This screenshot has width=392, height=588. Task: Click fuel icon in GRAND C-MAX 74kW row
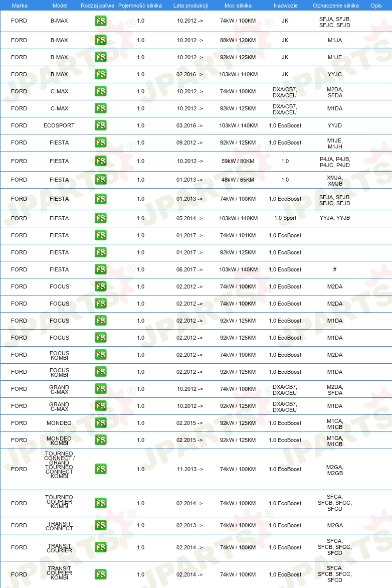[x=100, y=389]
